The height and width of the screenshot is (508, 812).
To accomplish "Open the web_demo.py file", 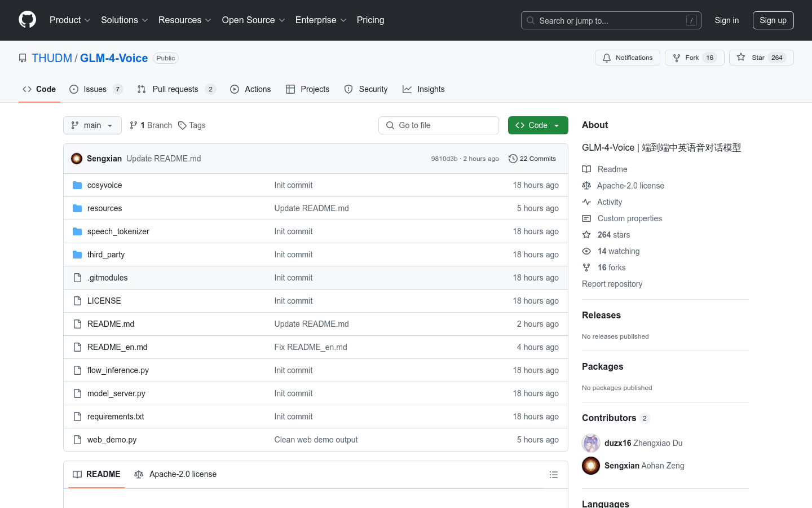I will coord(112,440).
